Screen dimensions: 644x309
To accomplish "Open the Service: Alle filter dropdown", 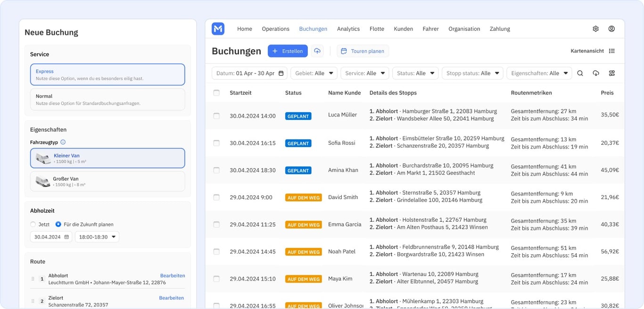I will 365,73.
